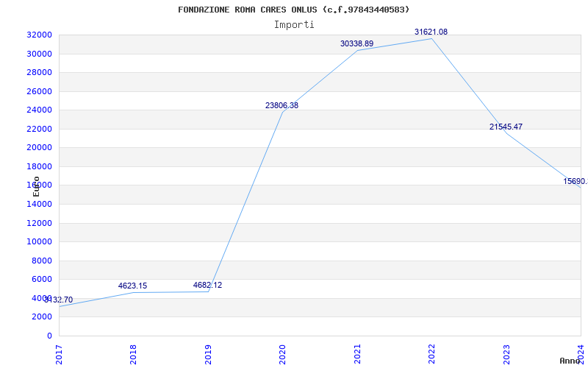Click y-axis value 24000
The image size is (588, 368).
39,110
